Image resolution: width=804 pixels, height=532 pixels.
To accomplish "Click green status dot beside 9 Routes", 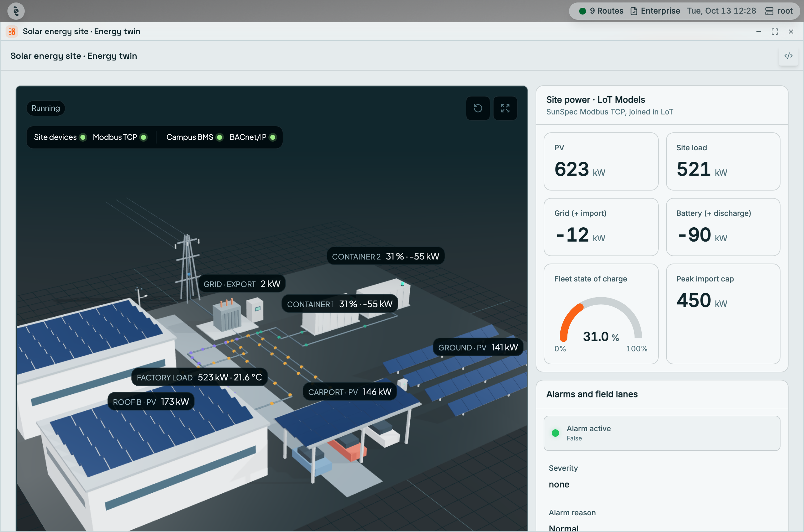I will tap(583, 11).
